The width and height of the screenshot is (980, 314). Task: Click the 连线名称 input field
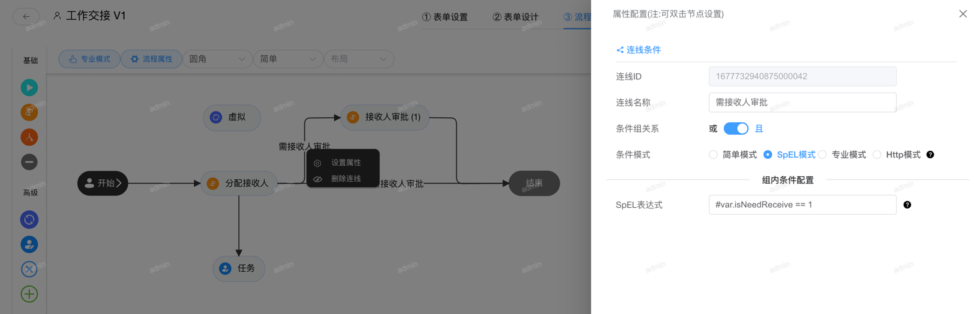802,102
